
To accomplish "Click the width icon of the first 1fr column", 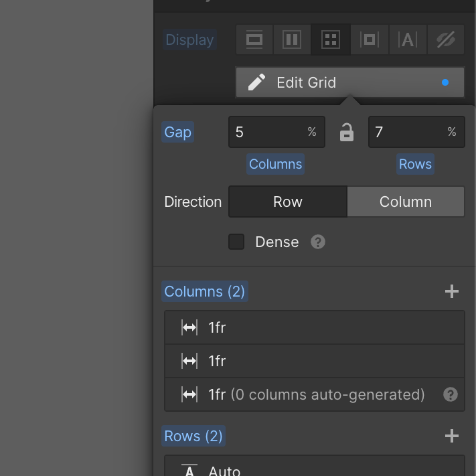I will click(x=189, y=327).
